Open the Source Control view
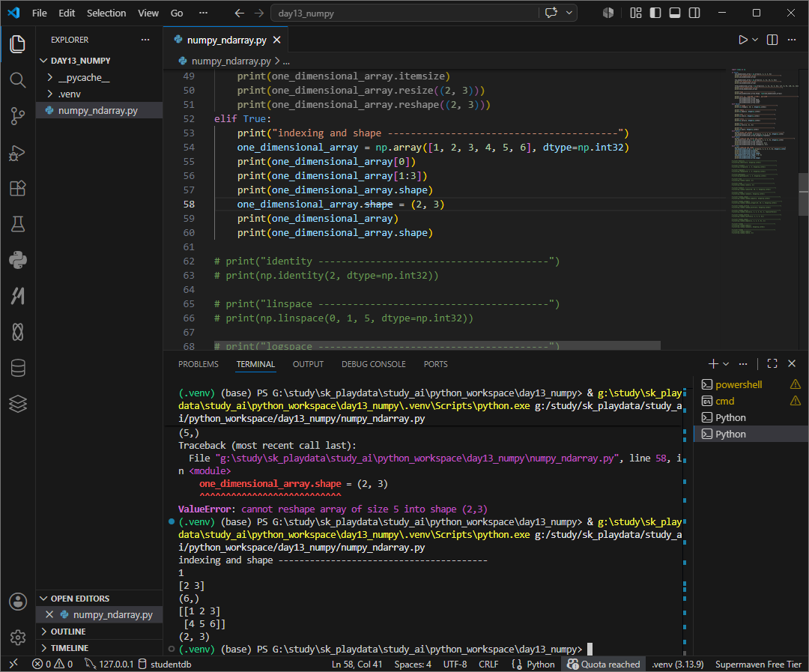The width and height of the screenshot is (809, 672). point(17,116)
